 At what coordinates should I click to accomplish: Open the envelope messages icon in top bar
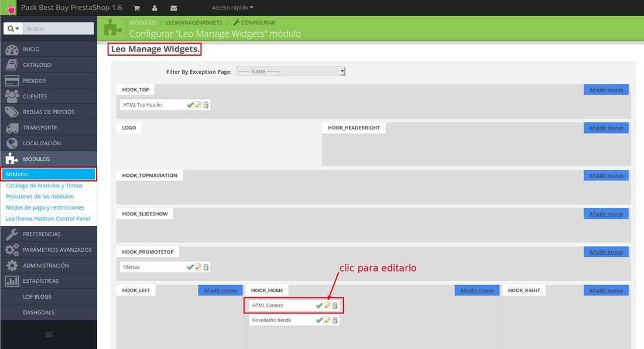pos(173,8)
